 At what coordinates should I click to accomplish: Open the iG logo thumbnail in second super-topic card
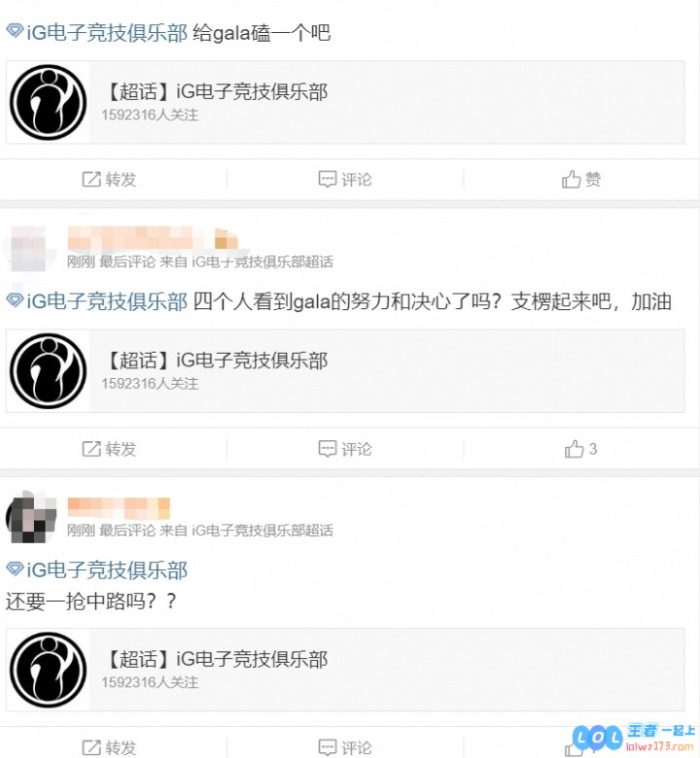tap(48, 371)
